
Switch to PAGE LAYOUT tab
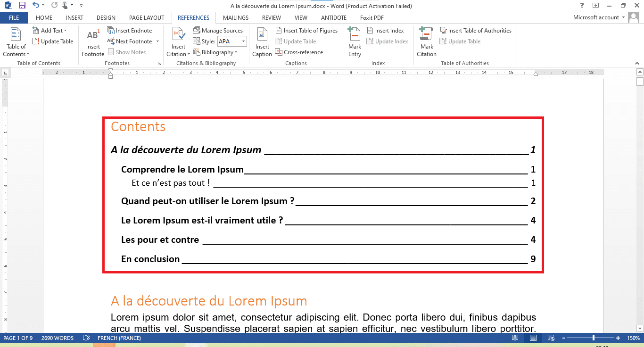[147, 18]
